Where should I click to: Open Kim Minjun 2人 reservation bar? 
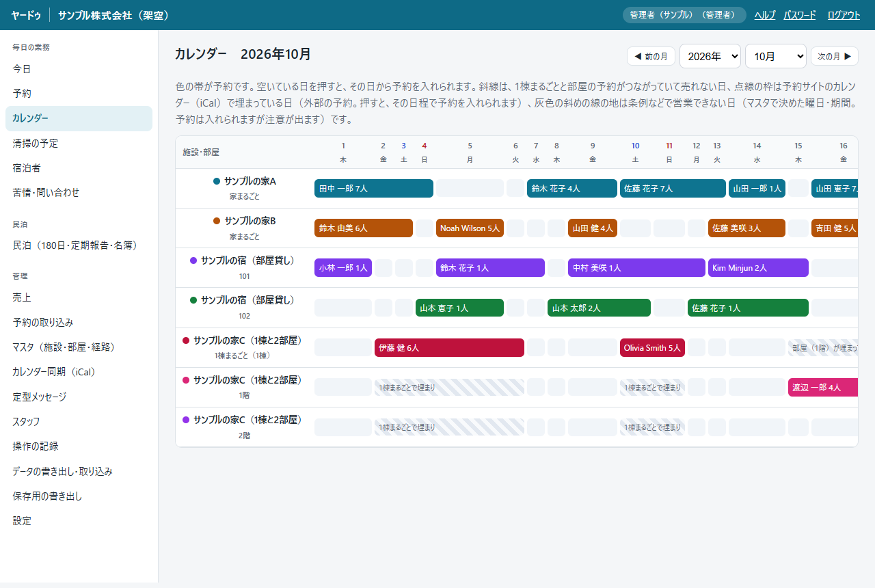coord(758,267)
